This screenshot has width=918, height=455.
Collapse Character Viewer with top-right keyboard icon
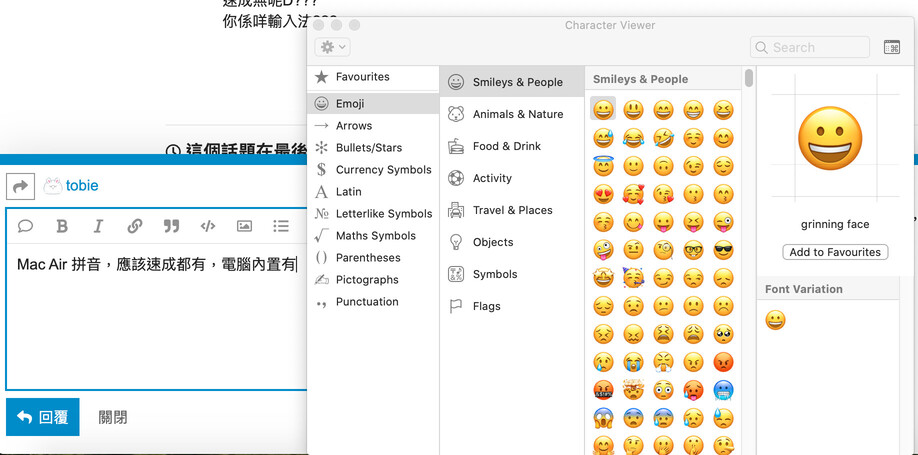(892, 47)
